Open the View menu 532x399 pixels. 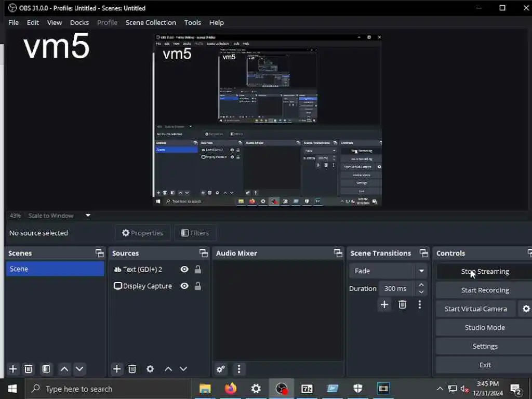[54, 22]
